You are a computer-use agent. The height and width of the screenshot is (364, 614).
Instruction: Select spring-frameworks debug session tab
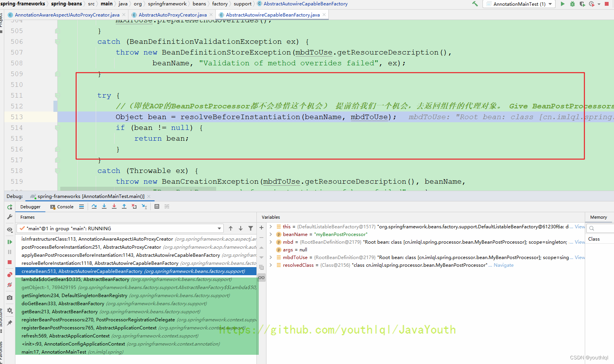click(91, 196)
